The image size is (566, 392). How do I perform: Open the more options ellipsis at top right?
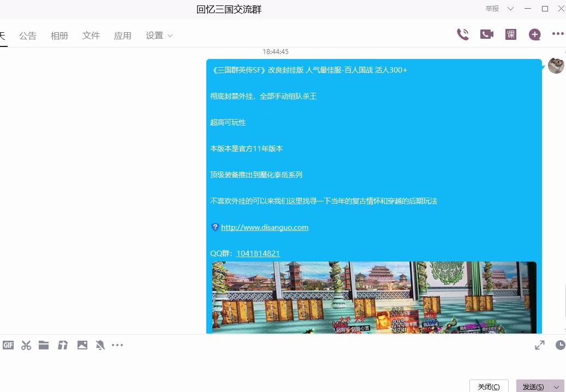click(x=558, y=33)
